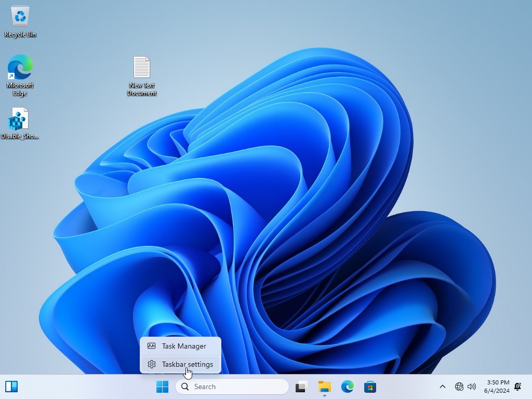The width and height of the screenshot is (532, 399).
Task: Click the network globe tray icon
Action: [459, 387]
